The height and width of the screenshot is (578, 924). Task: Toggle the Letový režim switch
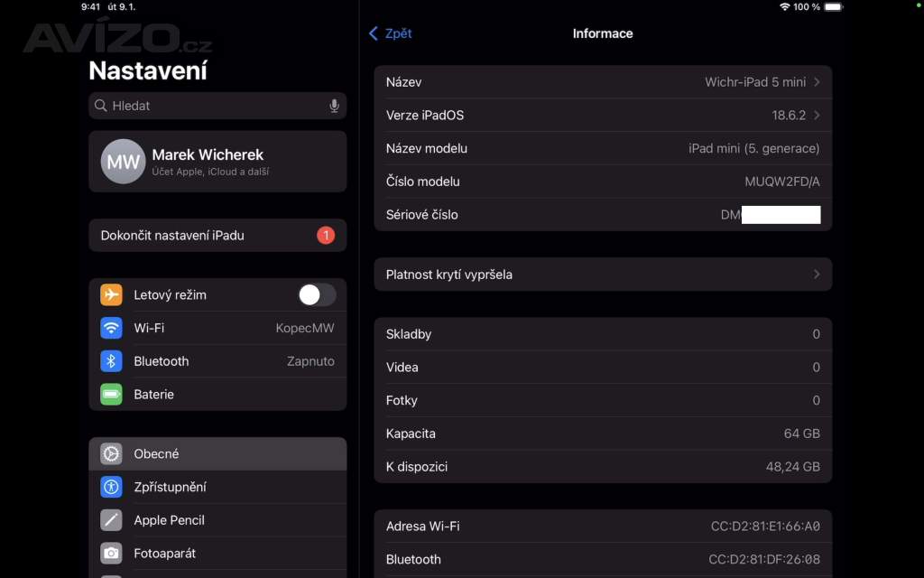coord(317,294)
